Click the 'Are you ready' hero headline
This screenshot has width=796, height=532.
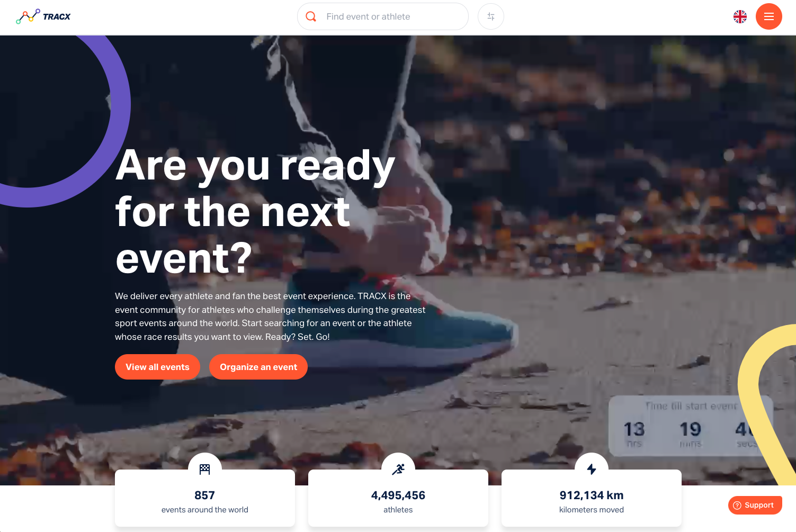[255, 211]
